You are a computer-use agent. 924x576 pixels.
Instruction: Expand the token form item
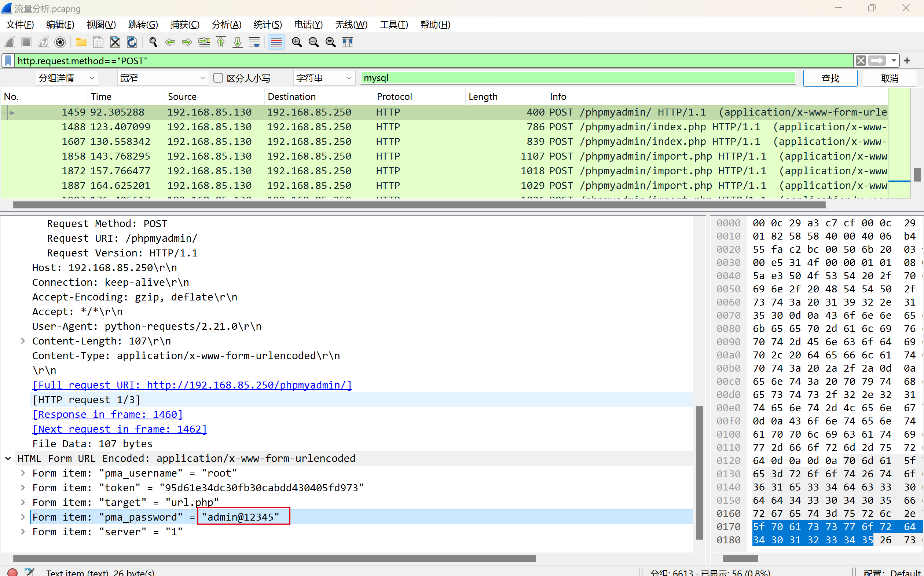[23, 488]
